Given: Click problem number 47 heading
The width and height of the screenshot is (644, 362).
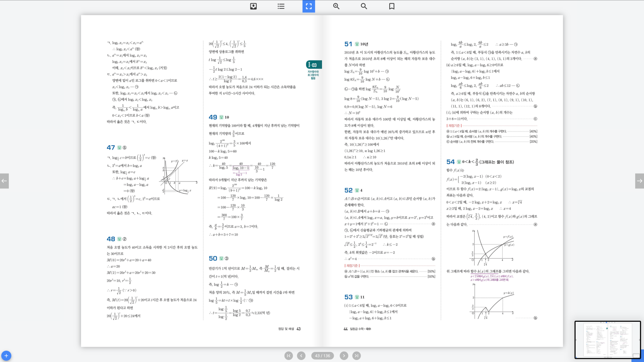Looking at the screenshot, I should [x=111, y=148].
